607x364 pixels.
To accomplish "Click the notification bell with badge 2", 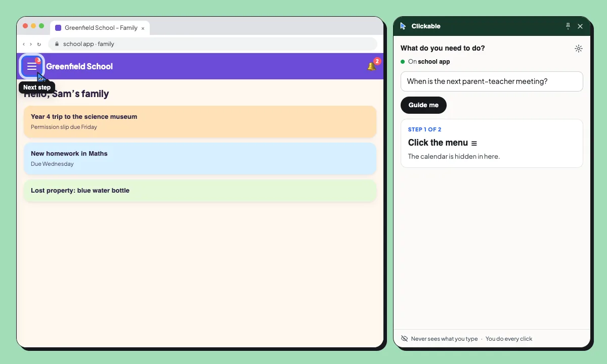I will 372,66.
